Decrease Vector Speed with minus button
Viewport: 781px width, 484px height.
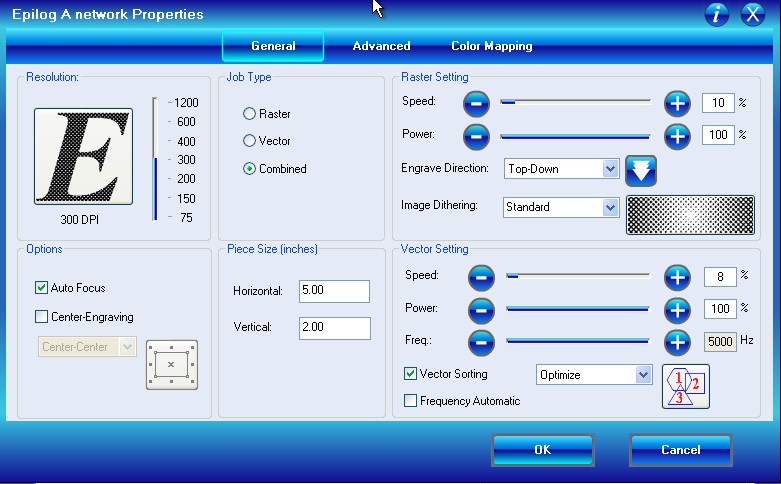[481, 277]
